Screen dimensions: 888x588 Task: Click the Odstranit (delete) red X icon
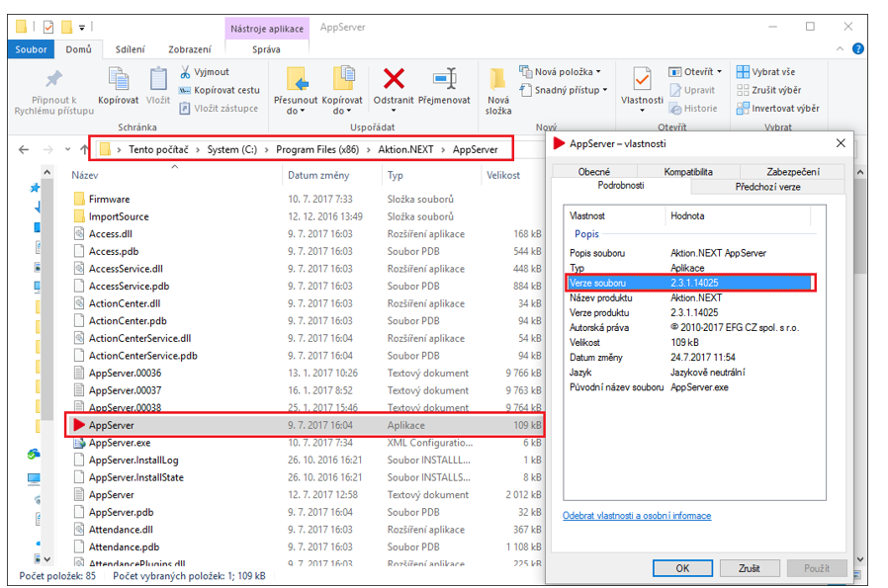click(x=394, y=79)
